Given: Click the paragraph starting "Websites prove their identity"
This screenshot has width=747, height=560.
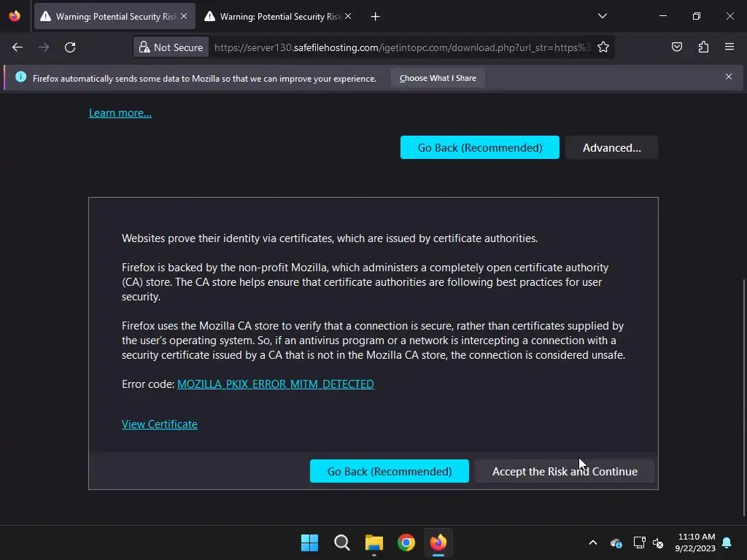Looking at the screenshot, I should coord(330,238).
